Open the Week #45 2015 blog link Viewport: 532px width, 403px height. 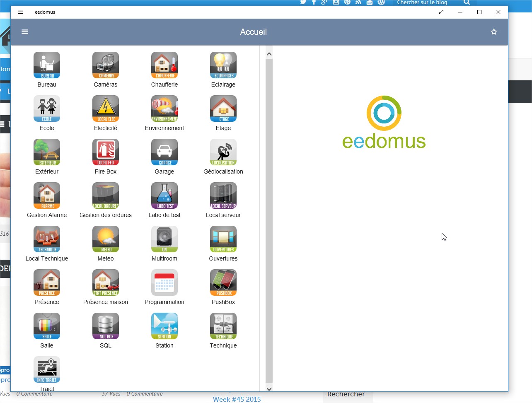click(x=237, y=399)
